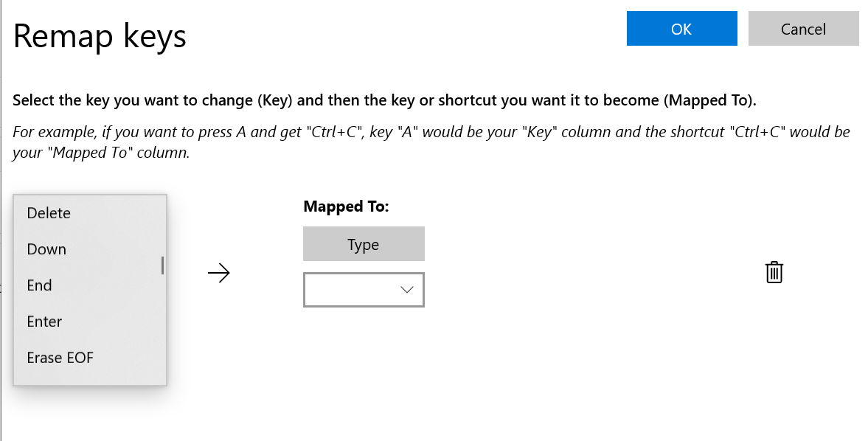The width and height of the screenshot is (868, 441).
Task: Open the Mapped To key dropdown
Action: point(364,289)
